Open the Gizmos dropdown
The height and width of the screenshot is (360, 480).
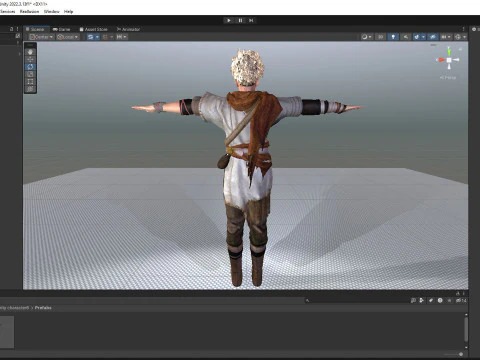(460, 37)
